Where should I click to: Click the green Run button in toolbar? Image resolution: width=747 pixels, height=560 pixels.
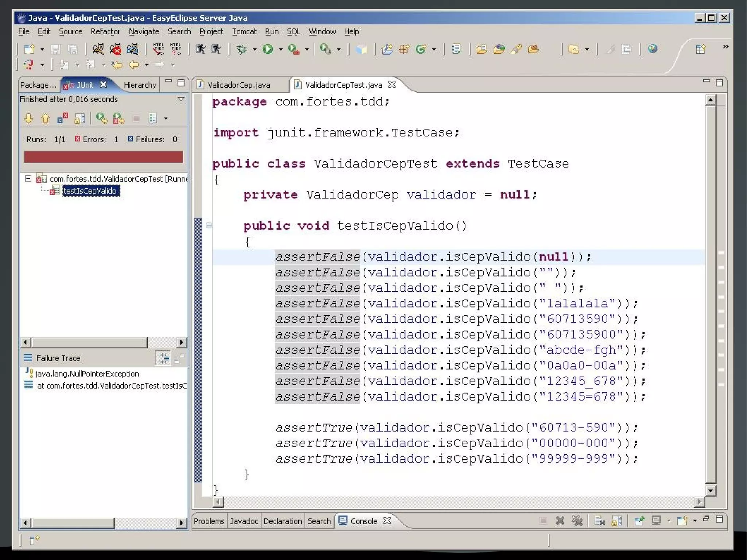(268, 49)
